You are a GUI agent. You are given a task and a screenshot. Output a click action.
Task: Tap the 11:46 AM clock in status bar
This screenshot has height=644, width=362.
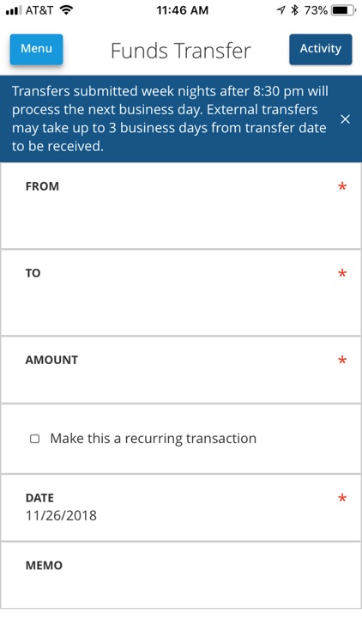[182, 10]
